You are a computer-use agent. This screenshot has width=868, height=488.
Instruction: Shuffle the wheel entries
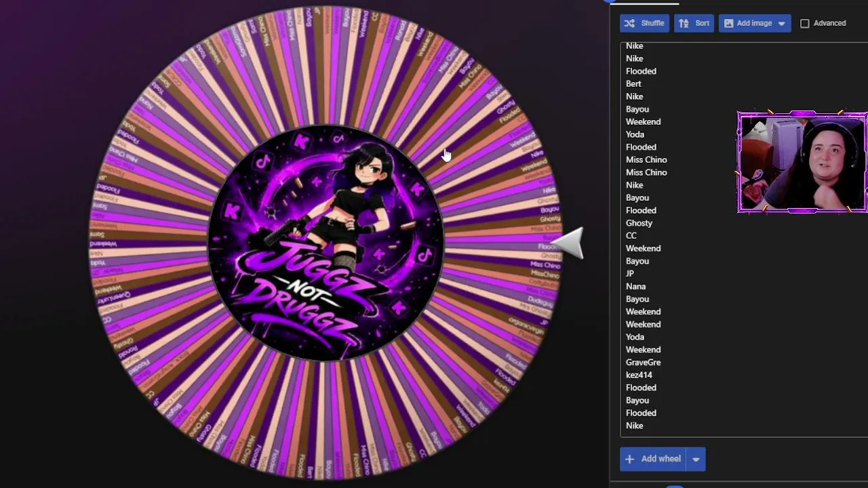[645, 23]
